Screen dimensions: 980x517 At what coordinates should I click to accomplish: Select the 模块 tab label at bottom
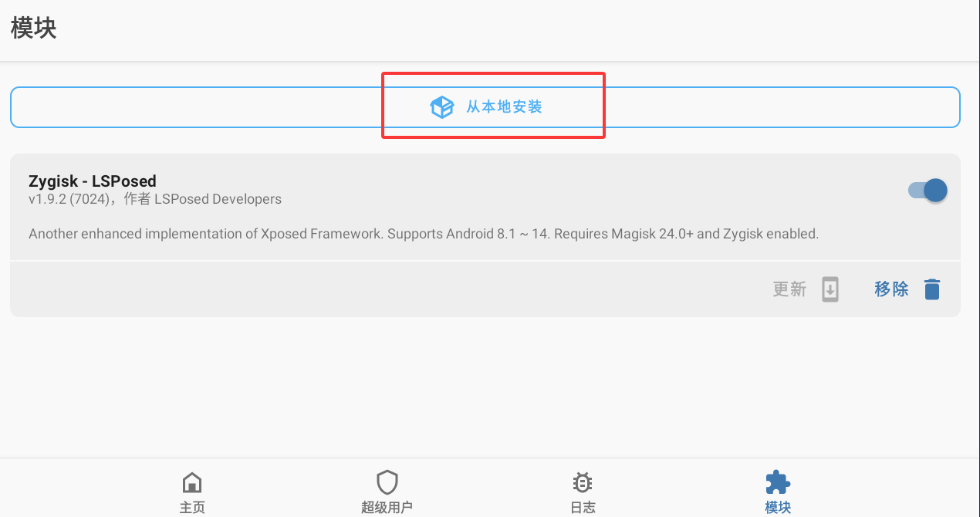(x=778, y=508)
